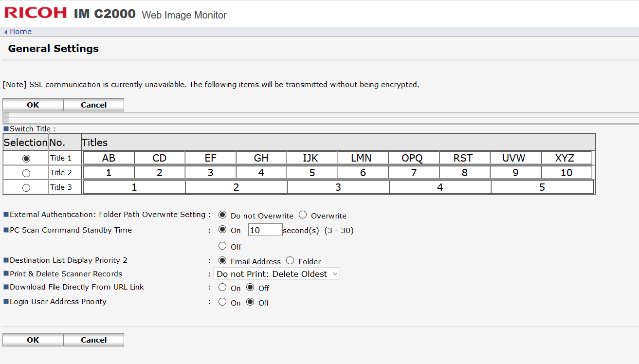This screenshot has width=639, height=364.
Task: Go to the Home link
Action: click(20, 32)
